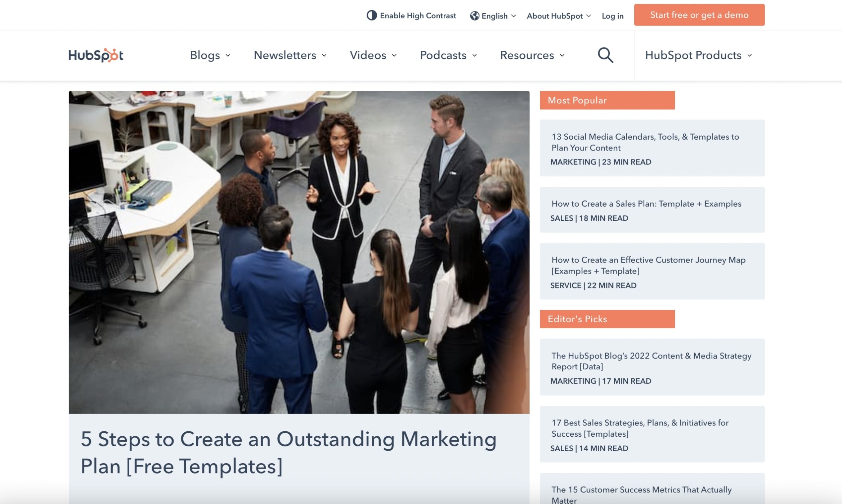Open the About HubSpot dropdown

(559, 16)
